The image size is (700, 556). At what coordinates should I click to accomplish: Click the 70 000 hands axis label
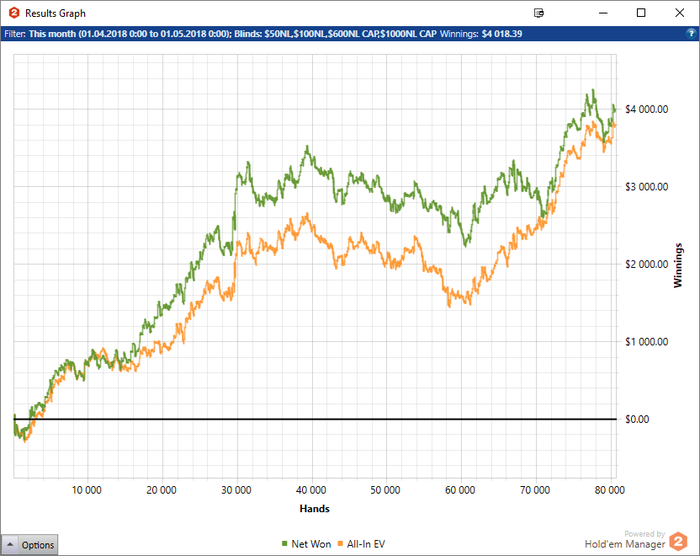coord(535,490)
